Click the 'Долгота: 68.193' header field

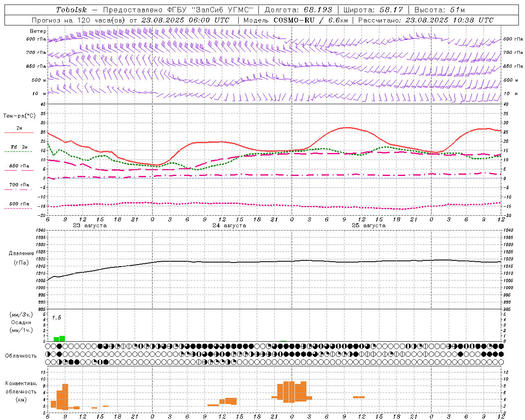coord(299,10)
